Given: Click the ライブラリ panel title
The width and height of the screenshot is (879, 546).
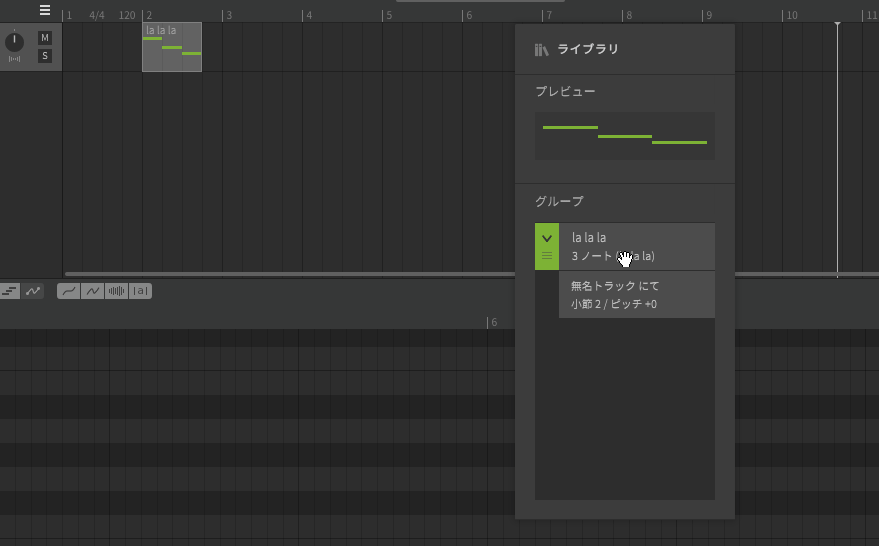Looking at the screenshot, I should (x=588, y=49).
